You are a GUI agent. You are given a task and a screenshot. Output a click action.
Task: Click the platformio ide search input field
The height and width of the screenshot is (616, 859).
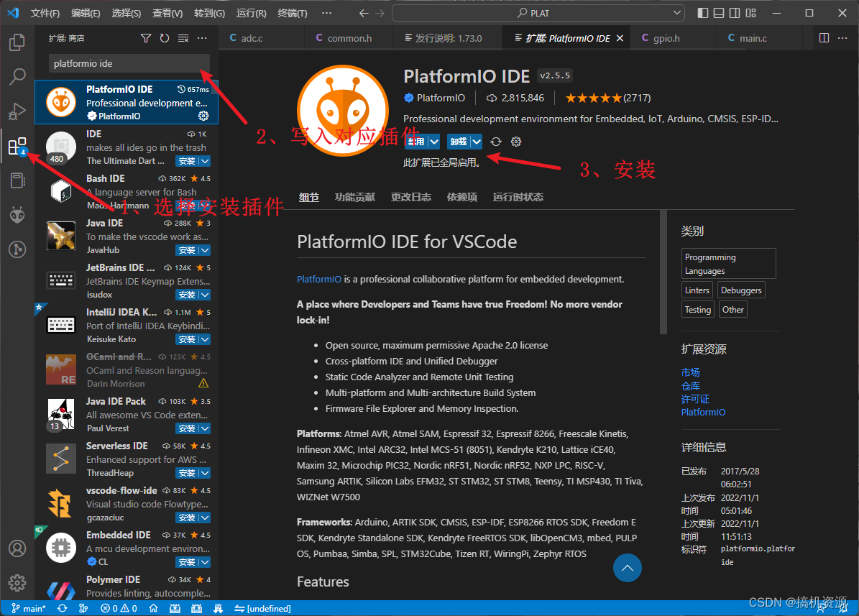point(128,64)
